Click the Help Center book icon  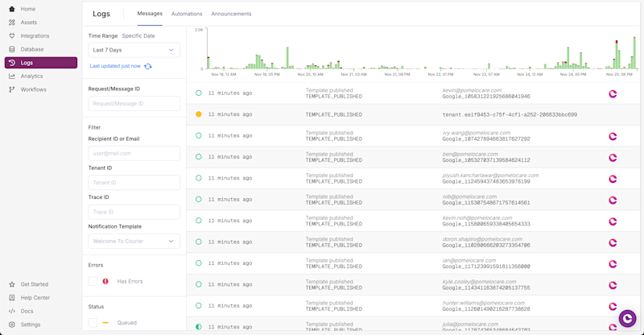click(x=12, y=298)
